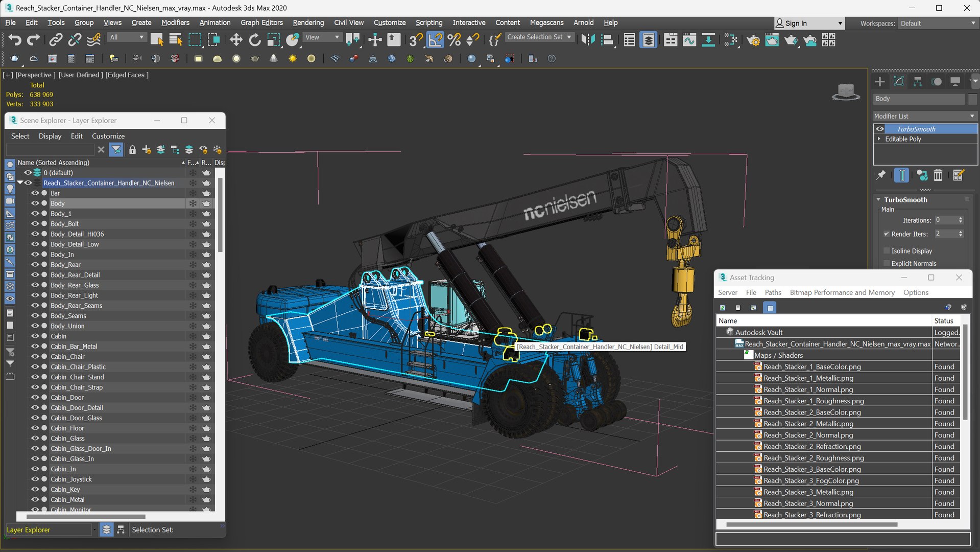Select the Rotate tool icon
The image size is (980, 552).
[x=254, y=40]
